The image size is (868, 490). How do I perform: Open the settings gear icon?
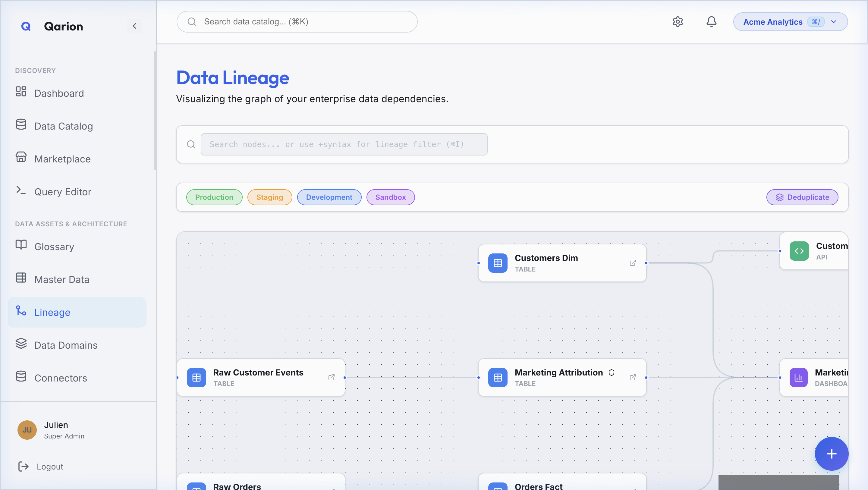pyautogui.click(x=678, y=22)
